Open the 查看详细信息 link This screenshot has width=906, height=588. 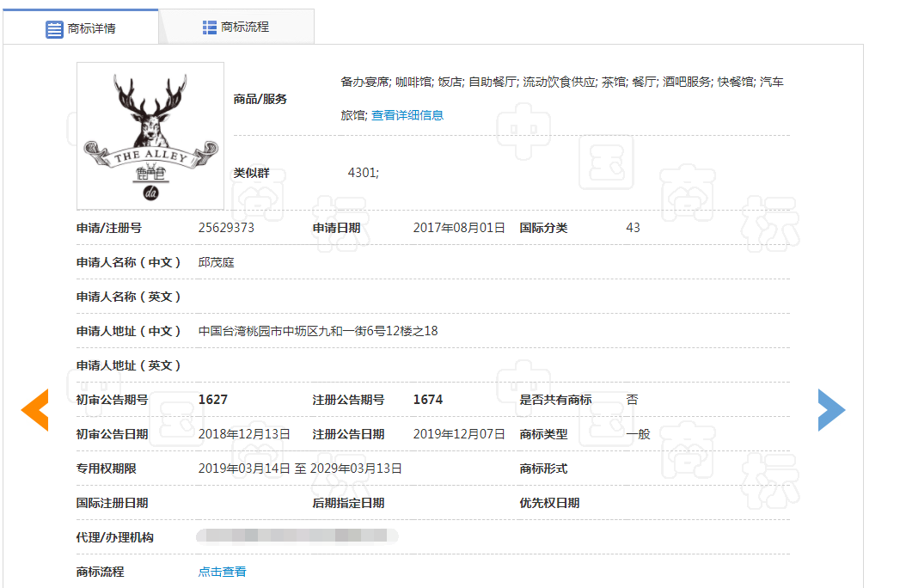[407, 115]
